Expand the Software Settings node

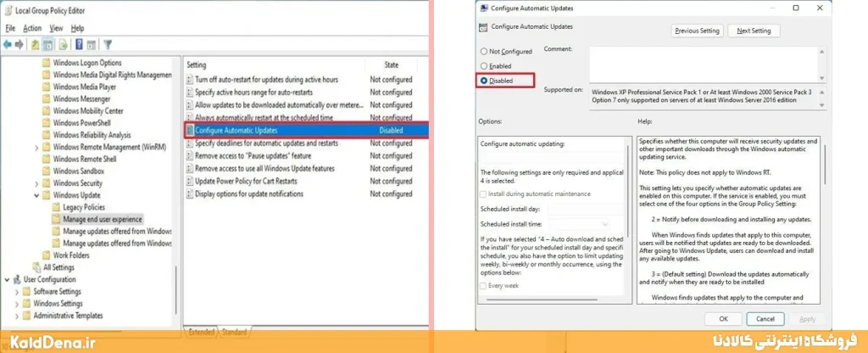click(x=17, y=292)
